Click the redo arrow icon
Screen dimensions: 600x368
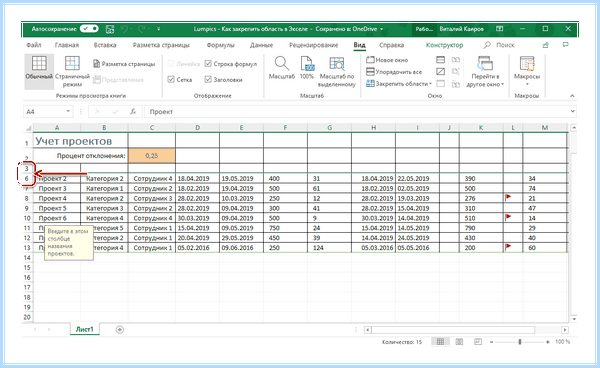click(x=142, y=29)
